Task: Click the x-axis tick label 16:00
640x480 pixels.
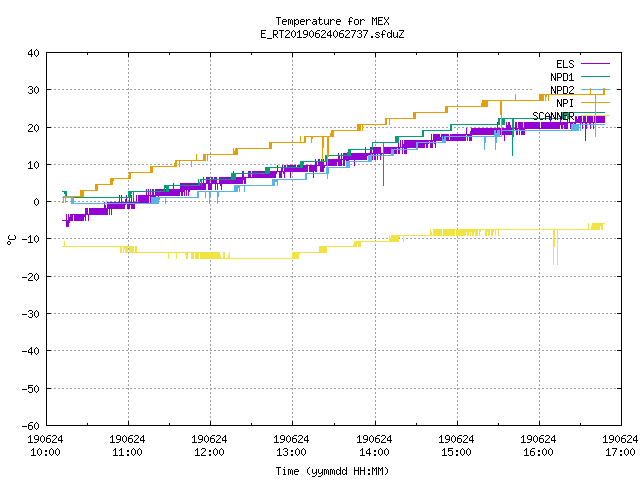Action: 538,452
